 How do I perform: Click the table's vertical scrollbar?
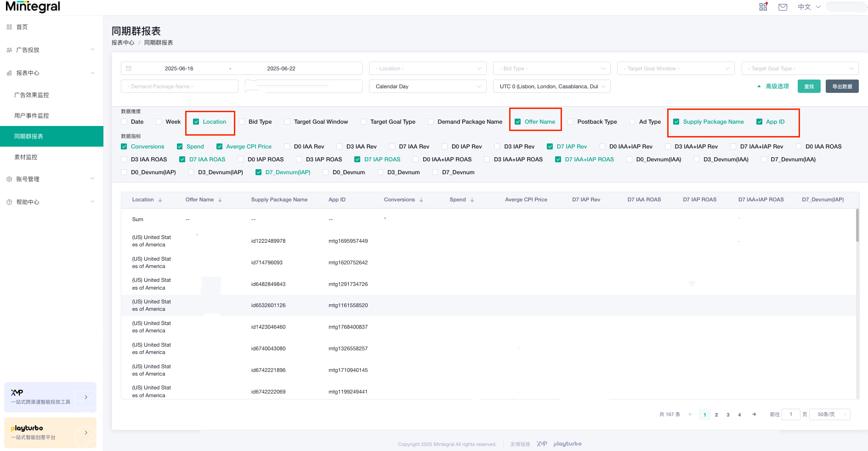click(x=857, y=225)
